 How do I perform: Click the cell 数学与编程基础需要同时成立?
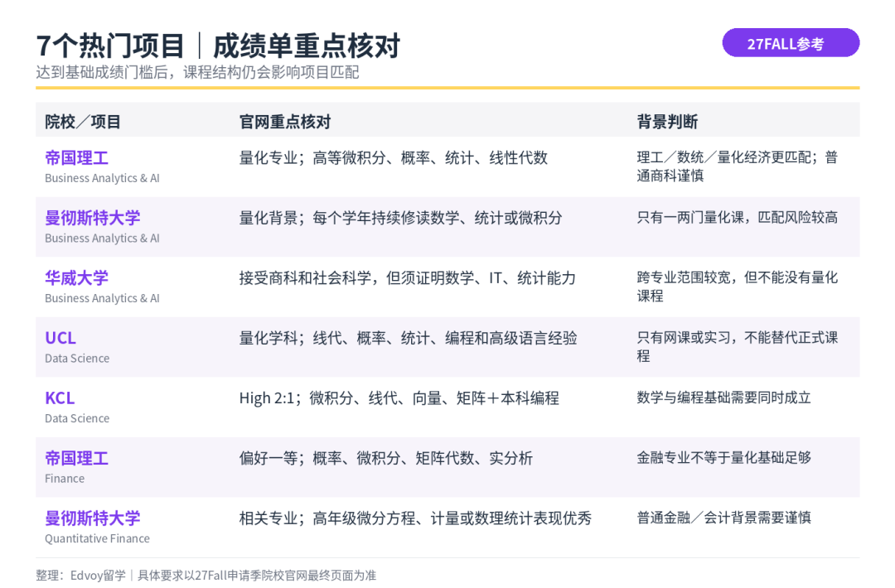point(723,398)
